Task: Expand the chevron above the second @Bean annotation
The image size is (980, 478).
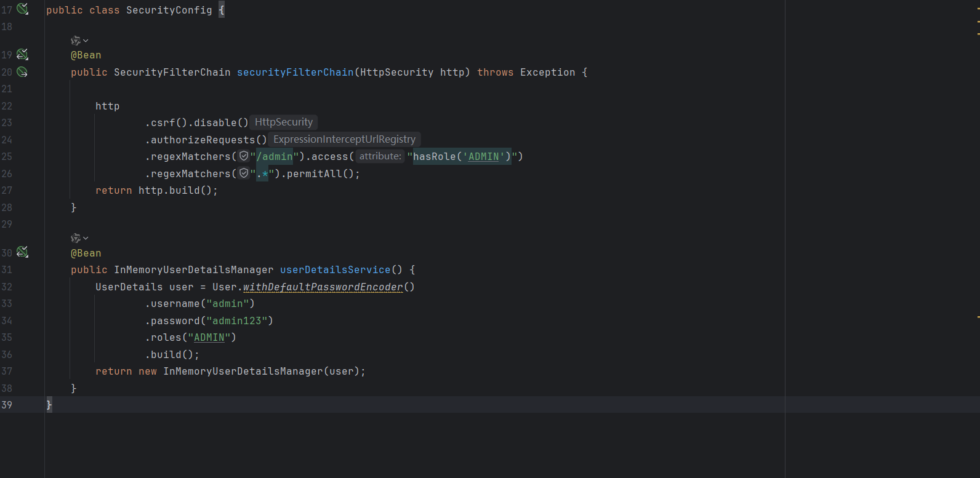Action: pyautogui.click(x=86, y=238)
